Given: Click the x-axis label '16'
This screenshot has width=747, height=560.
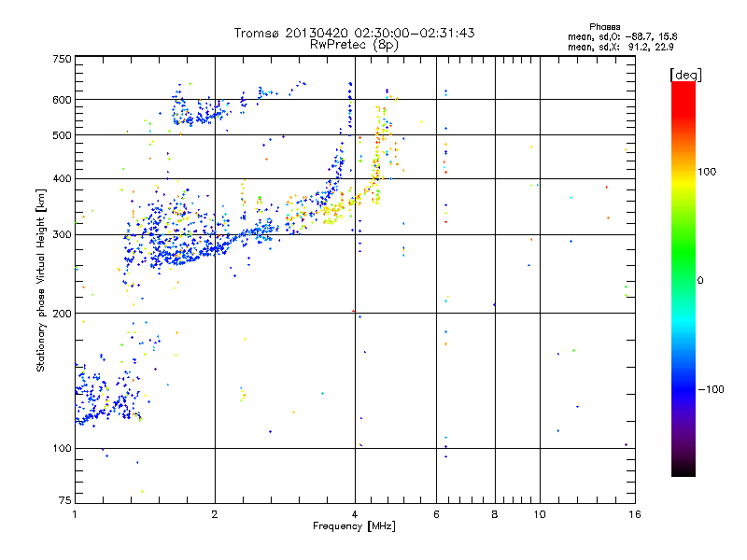Looking at the screenshot, I should (635, 514).
